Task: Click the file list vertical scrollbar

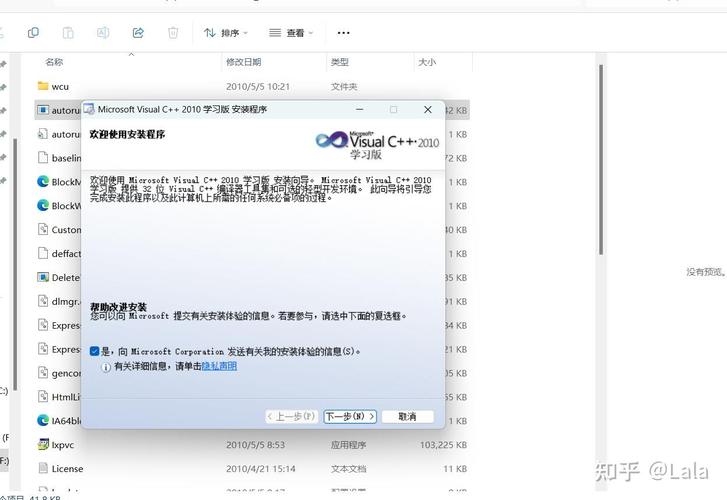Action: coord(601,160)
